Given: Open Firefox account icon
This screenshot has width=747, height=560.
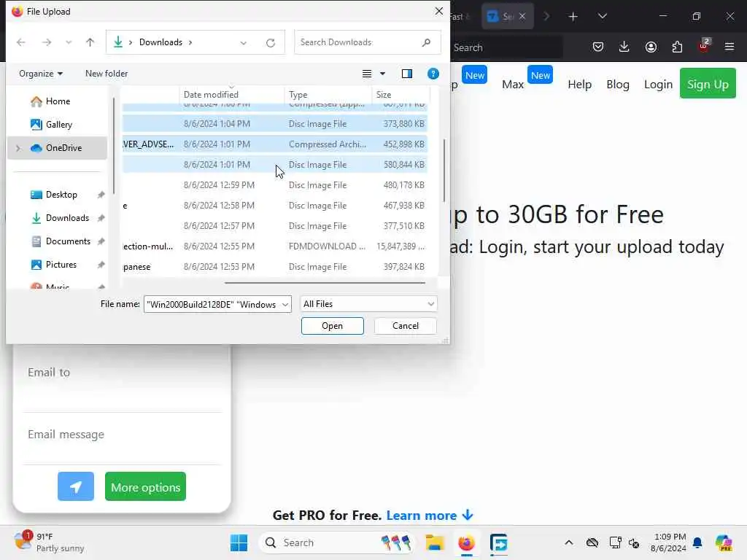Looking at the screenshot, I should click(x=651, y=47).
